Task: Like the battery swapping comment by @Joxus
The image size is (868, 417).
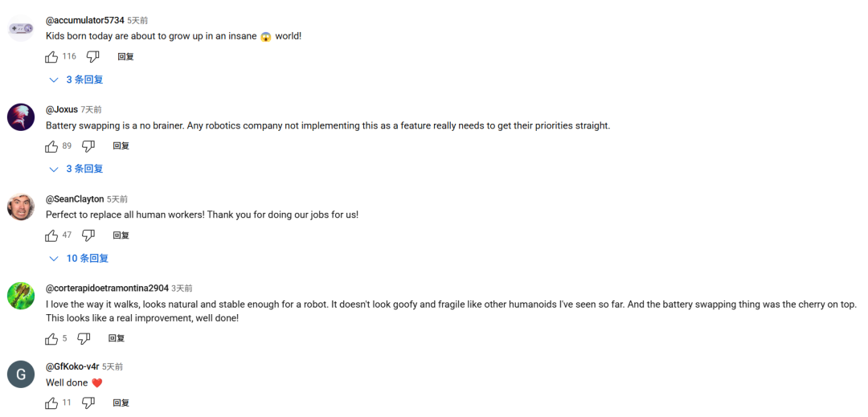Action: click(51, 146)
